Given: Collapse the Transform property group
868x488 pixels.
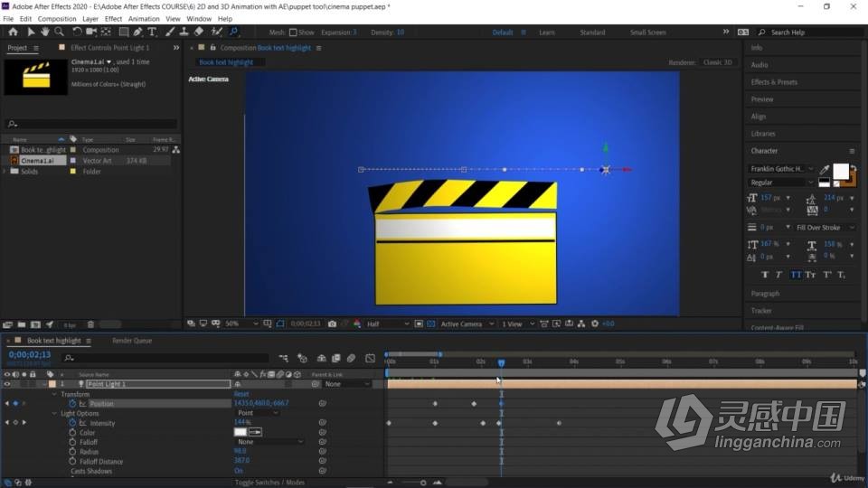Looking at the screenshot, I should [54, 395].
